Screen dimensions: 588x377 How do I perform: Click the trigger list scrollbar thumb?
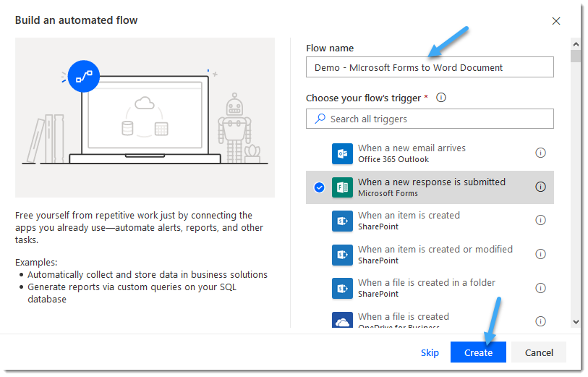[x=576, y=56]
